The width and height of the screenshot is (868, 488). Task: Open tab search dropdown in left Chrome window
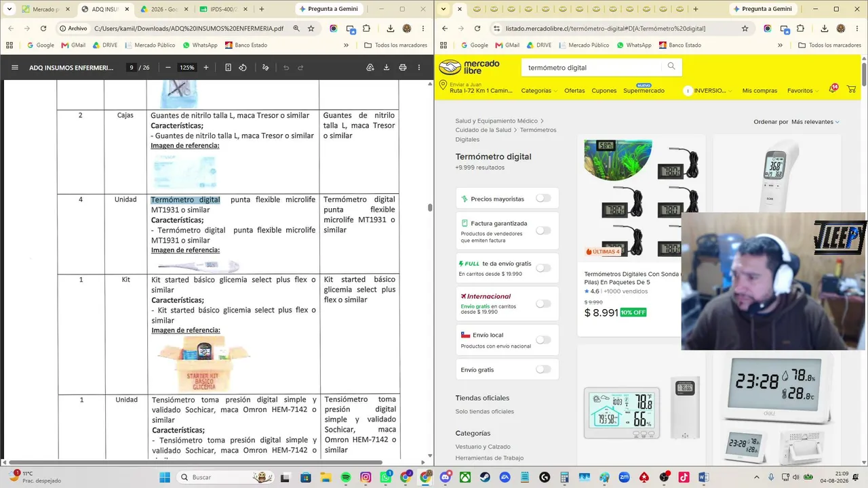tap(8, 9)
